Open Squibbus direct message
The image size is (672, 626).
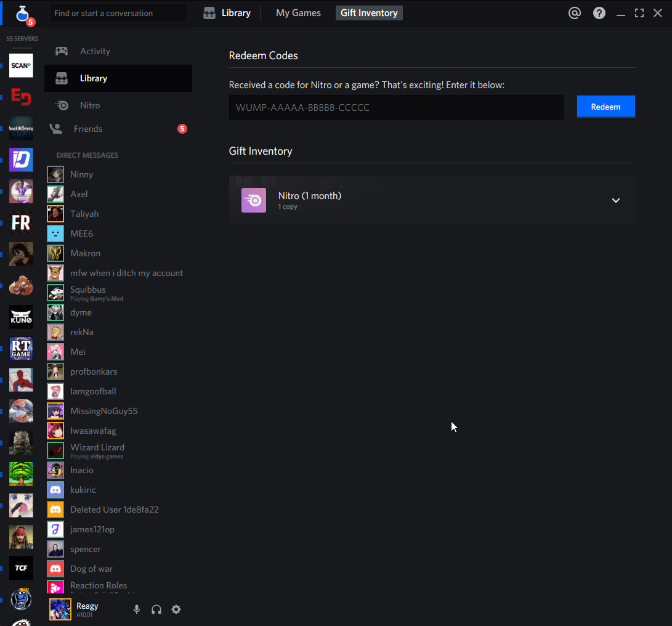click(x=118, y=293)
